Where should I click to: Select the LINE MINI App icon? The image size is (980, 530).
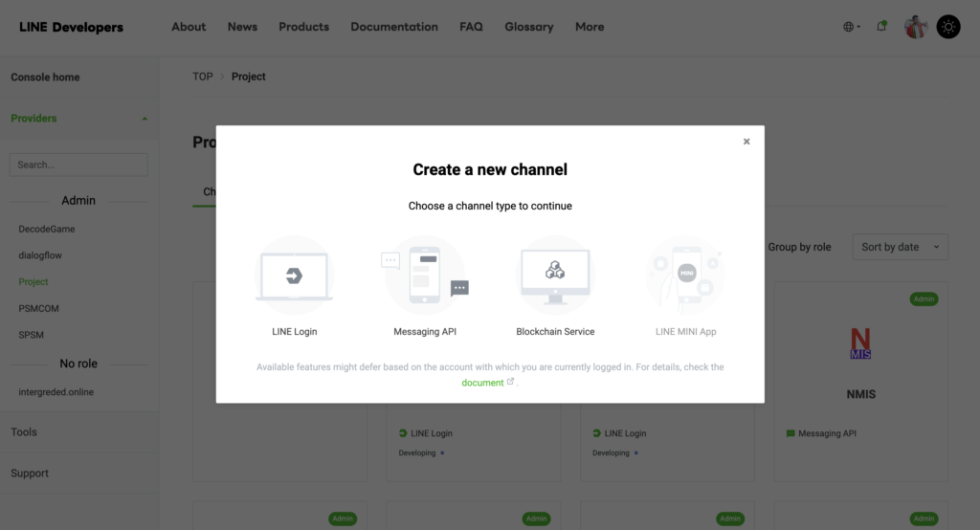tap(685, 275)
